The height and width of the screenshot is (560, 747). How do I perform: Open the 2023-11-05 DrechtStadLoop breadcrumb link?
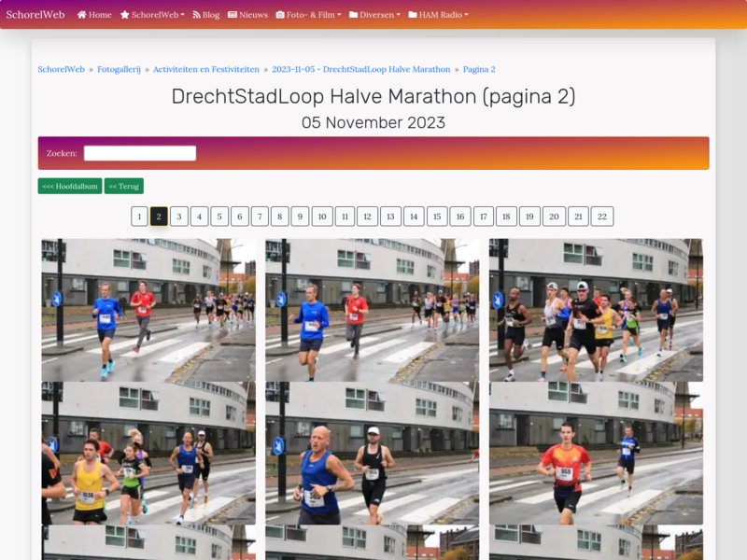pyautogui.click(x=361, y=69)
